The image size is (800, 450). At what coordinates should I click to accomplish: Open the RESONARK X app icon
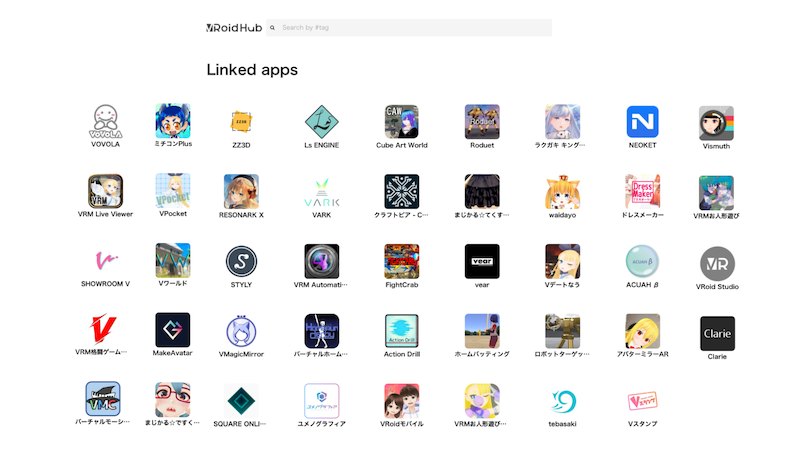pos(241,191)
